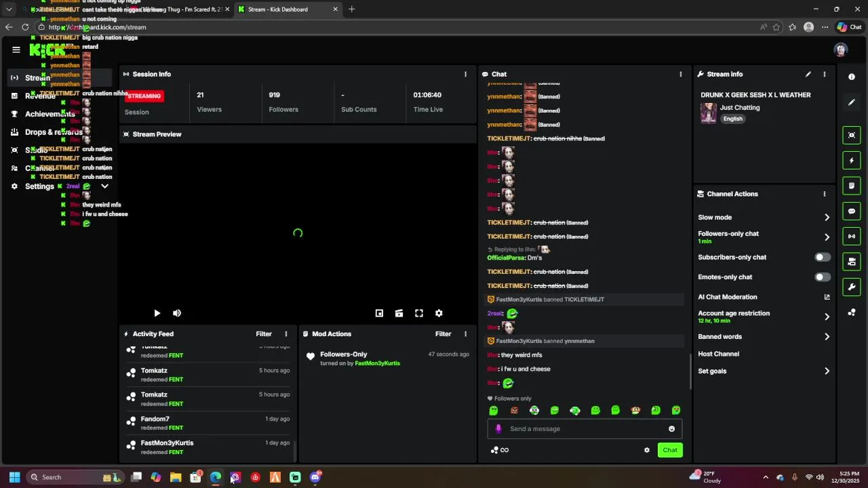Open the Stream Info panel three-dot menu
This screenshot has width=868, height=488.
[x=825, y=74]
